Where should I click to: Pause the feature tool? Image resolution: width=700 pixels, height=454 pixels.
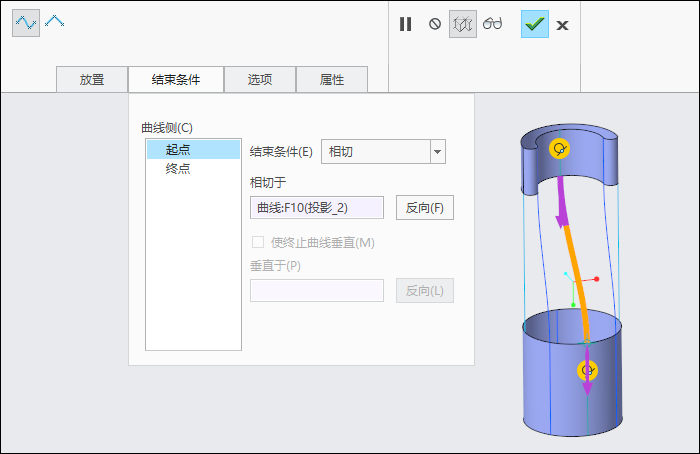point(405,24)
